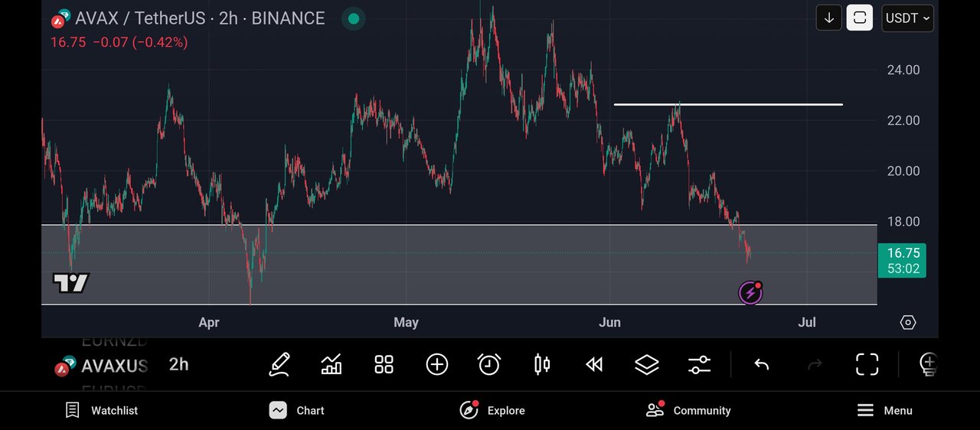The width and height of the screenshot is (980, 430).
Task: Create an alert with the alarm clock icon
Action: point(489,364)
